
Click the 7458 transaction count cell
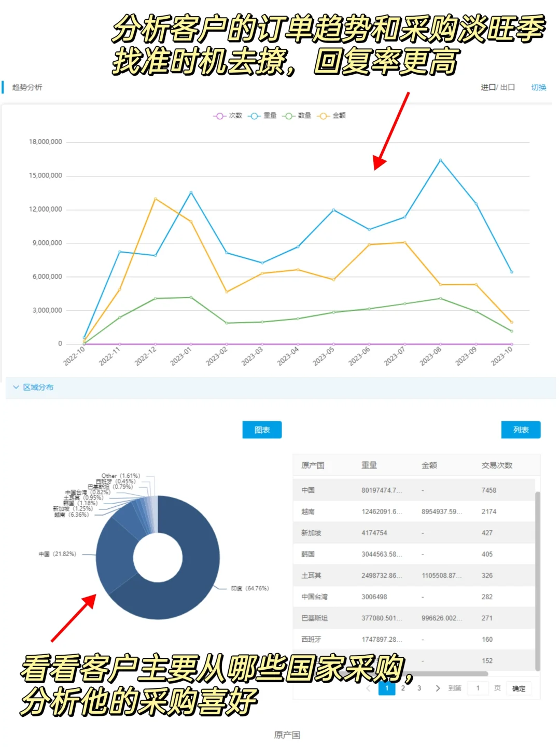[x=489, y=490]
